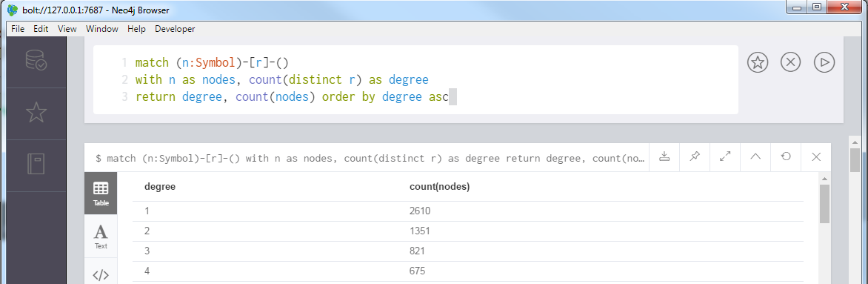This screenshot has height=284, width=868.
Task: Close the result frame
Action: coord(816,157)
